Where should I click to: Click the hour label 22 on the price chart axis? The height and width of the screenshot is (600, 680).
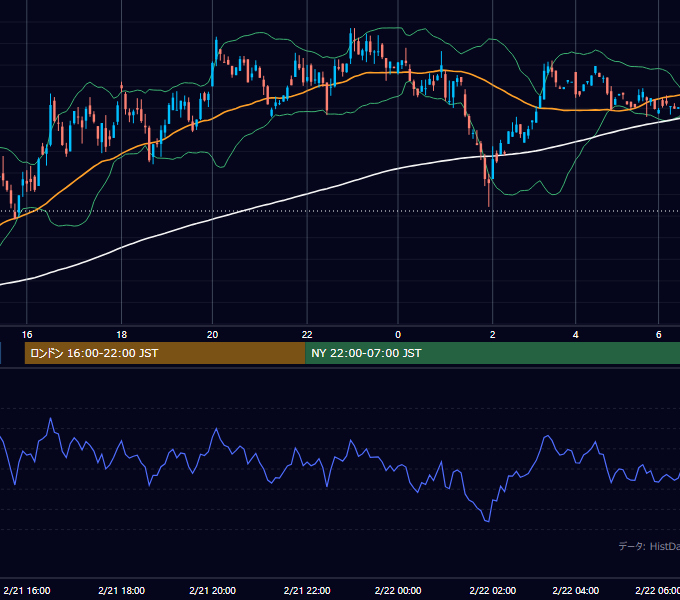pyautogui.click(x=307, y=335)
